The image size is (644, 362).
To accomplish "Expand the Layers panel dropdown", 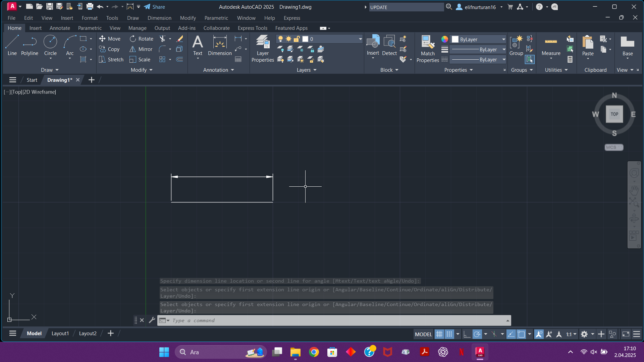I will tap(307, 70).
